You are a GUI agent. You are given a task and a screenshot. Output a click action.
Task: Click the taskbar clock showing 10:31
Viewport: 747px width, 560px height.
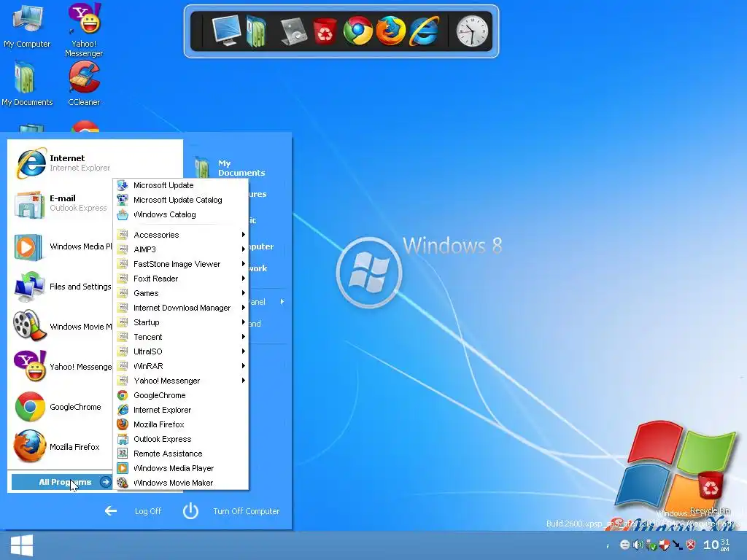(716, 544)
